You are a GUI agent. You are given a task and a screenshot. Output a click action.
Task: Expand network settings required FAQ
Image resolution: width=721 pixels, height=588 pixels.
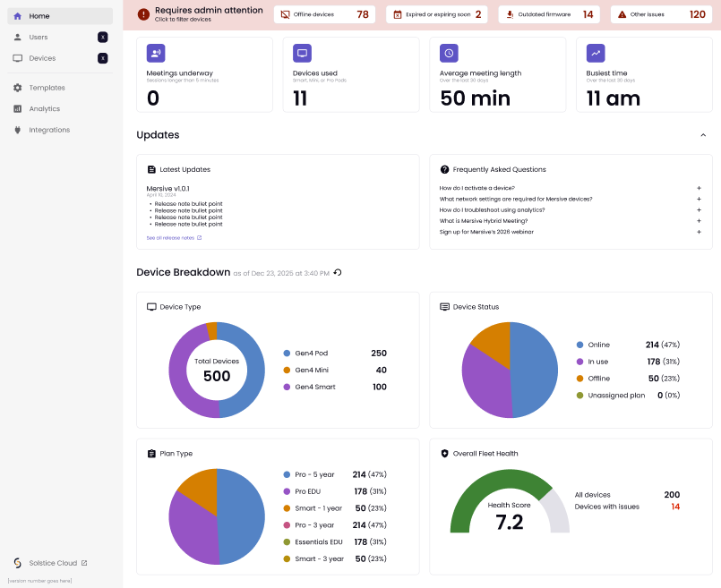(571, 199)
